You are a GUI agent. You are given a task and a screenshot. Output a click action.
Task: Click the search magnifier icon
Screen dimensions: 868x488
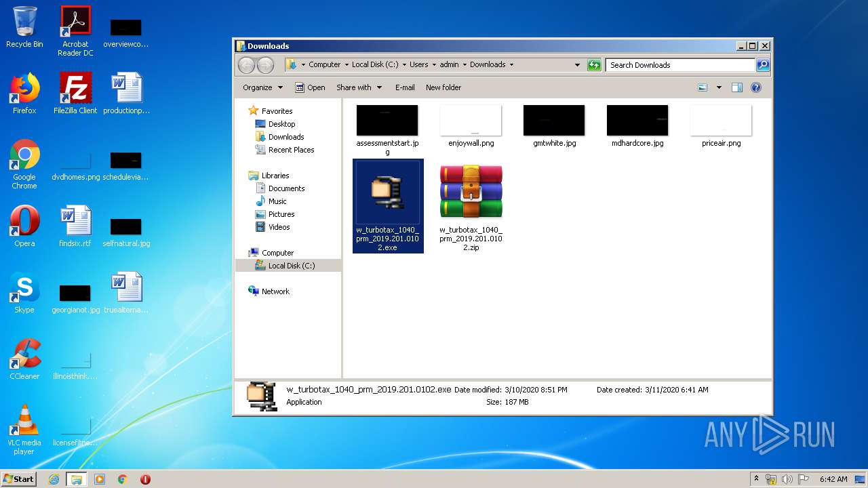pos(763,65)
